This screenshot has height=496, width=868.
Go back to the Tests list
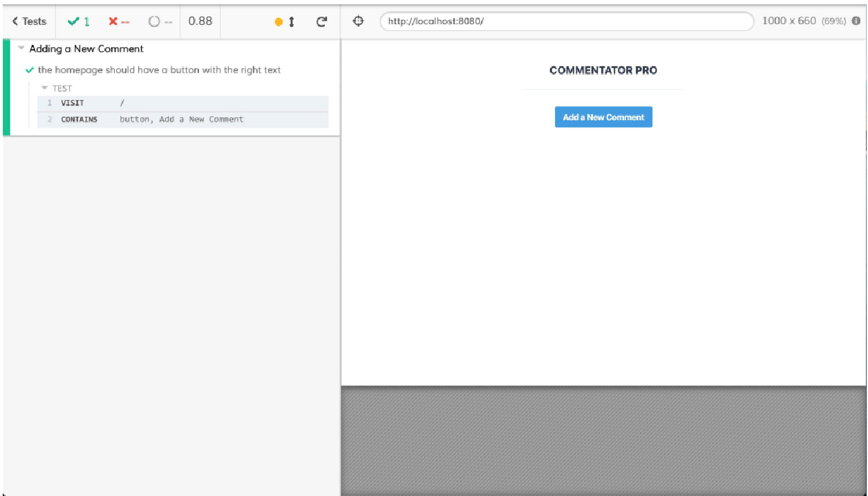30,21
